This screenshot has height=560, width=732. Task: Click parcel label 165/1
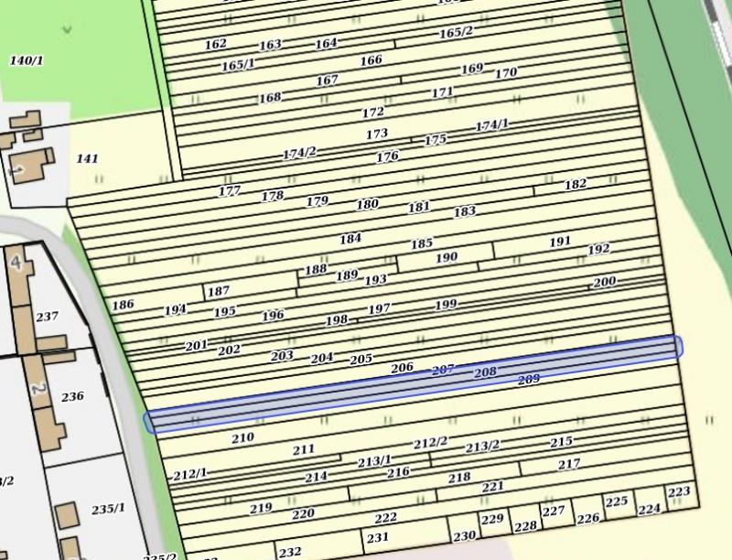[238, 65]
